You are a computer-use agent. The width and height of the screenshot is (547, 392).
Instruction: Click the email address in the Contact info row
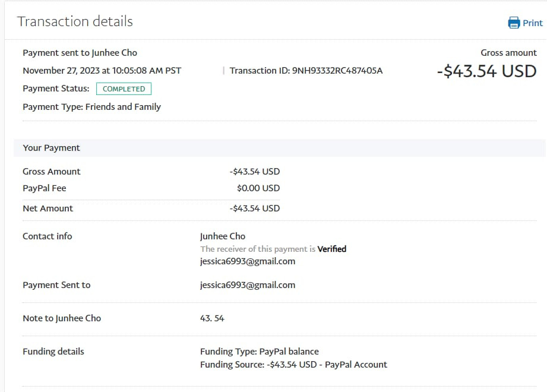248,261
